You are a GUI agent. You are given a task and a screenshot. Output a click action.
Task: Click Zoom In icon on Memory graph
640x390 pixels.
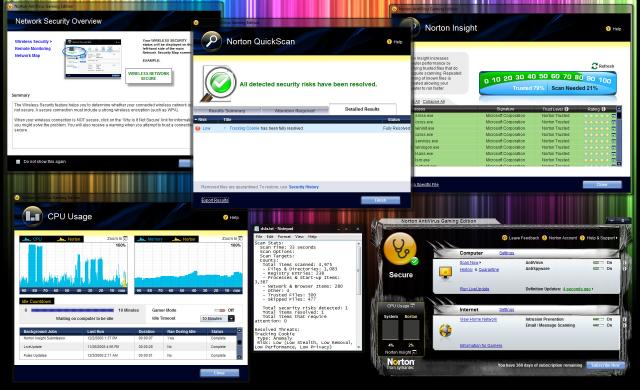click(240, 238)
